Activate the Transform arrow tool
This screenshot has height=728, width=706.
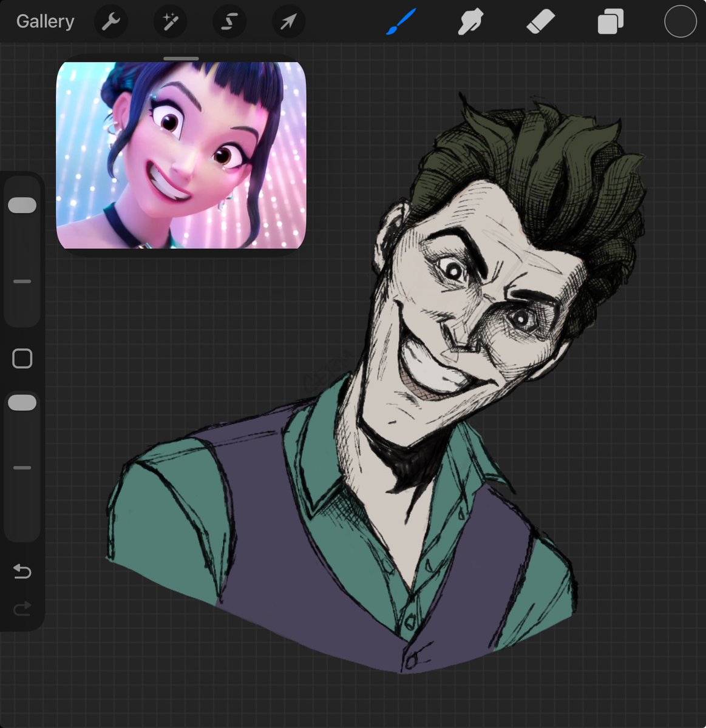pyautogui.click(x=288, y=22)
